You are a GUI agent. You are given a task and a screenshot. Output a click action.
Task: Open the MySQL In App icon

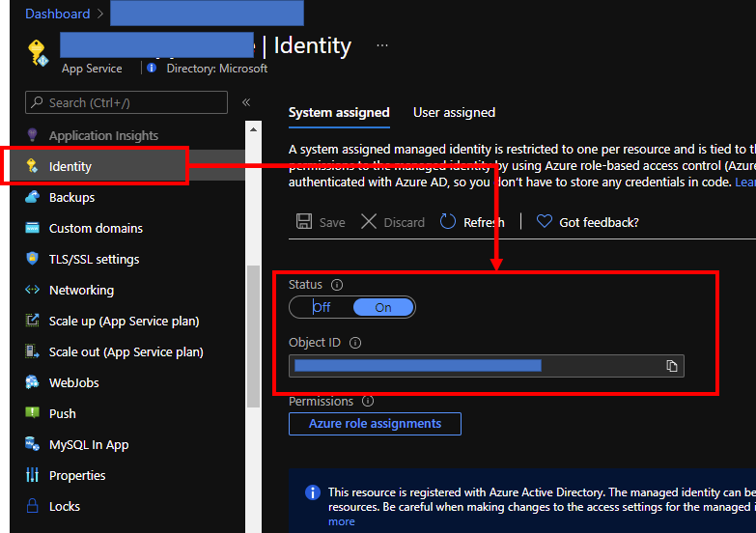click(32, 444)
